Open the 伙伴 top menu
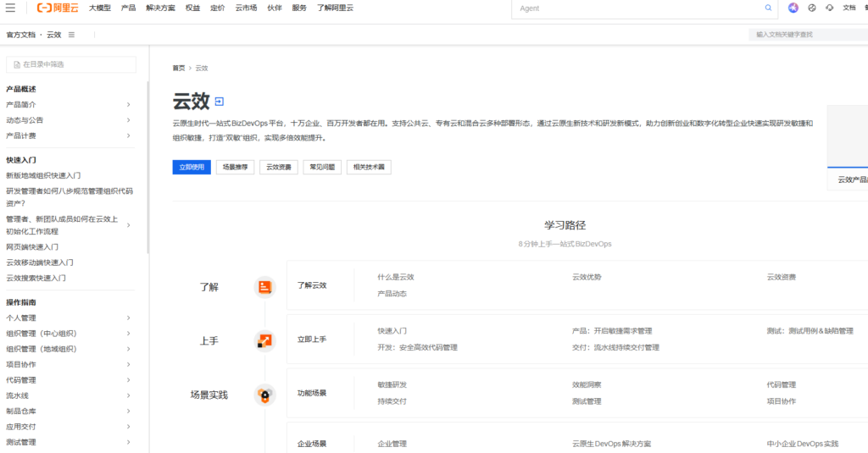The image size is (868, 453). point(275,8)
